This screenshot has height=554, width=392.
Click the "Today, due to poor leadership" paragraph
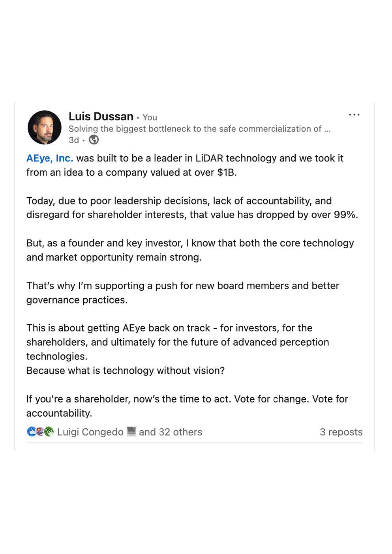click(192, 208)
